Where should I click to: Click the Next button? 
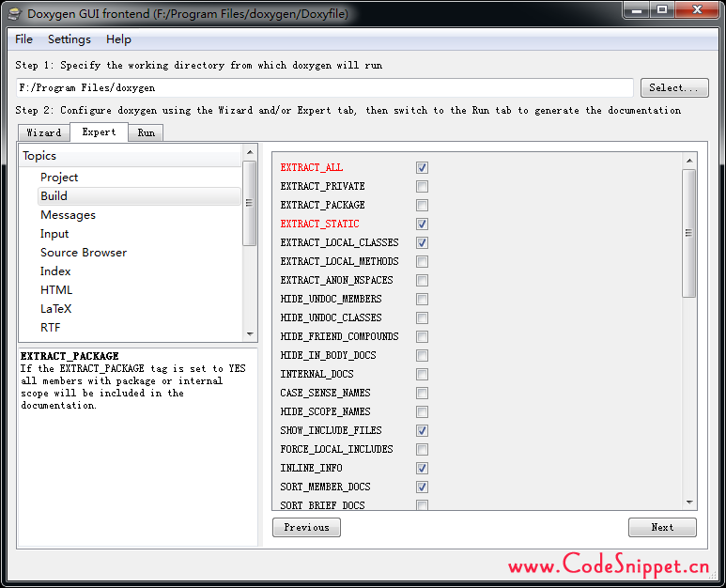click(662, 527)
